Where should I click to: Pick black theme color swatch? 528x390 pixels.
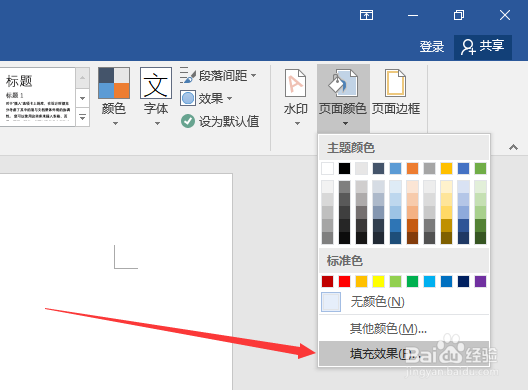coord(344,168)
